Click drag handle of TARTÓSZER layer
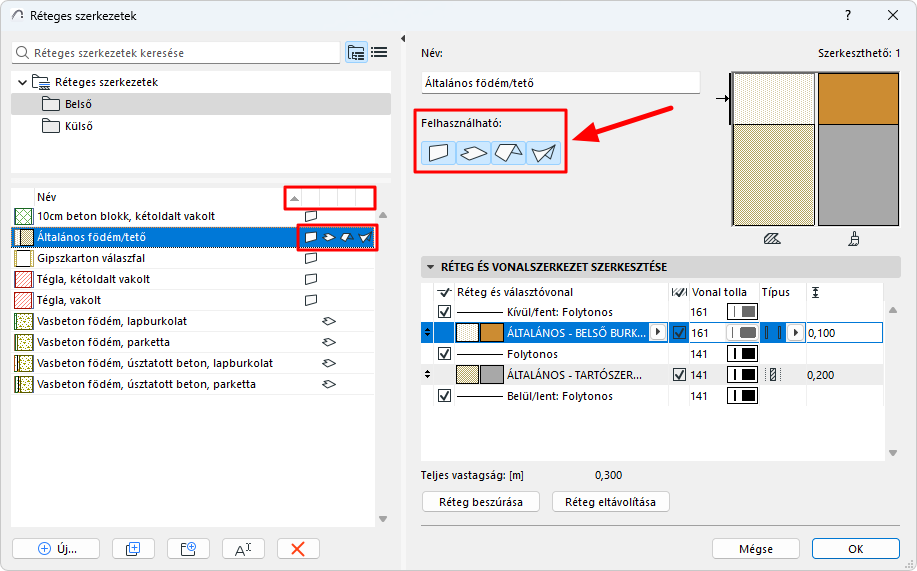Screen dimensions: 917x571 [428, 375]
